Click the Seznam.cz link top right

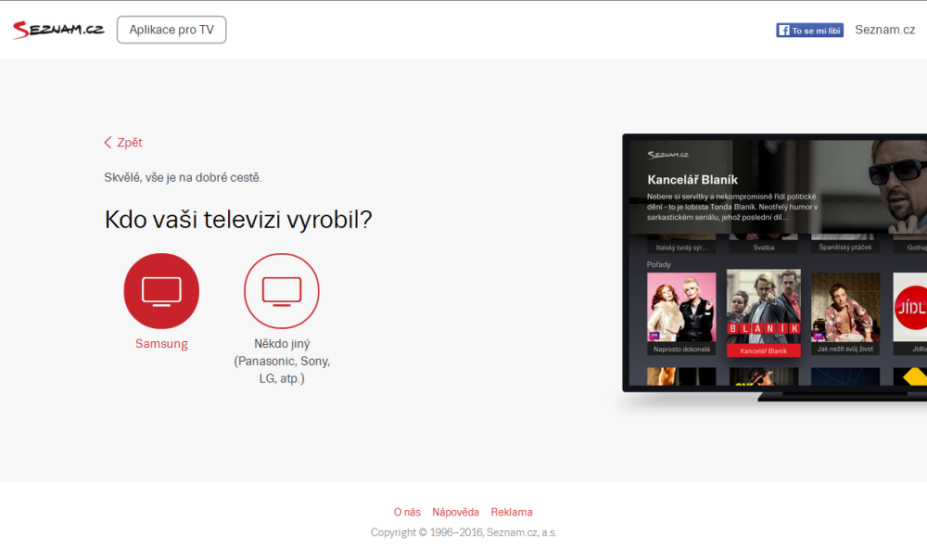pyautogui.click(x=885, y=29)
